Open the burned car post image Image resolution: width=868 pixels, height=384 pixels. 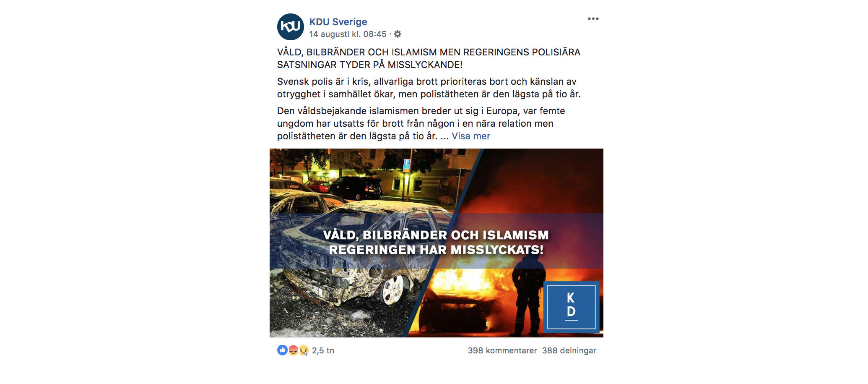click(x=436, y=243)
